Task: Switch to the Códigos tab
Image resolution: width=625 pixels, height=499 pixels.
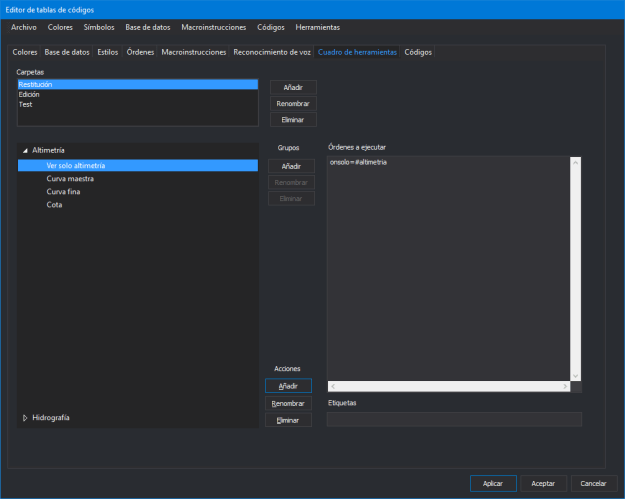Action: pyautogui.click(x=418, y=51)
